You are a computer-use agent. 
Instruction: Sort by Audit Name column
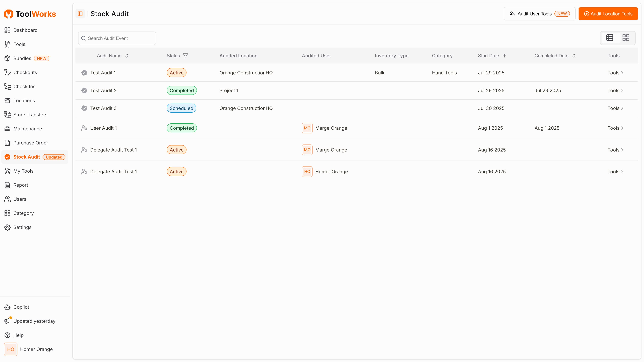127,56
